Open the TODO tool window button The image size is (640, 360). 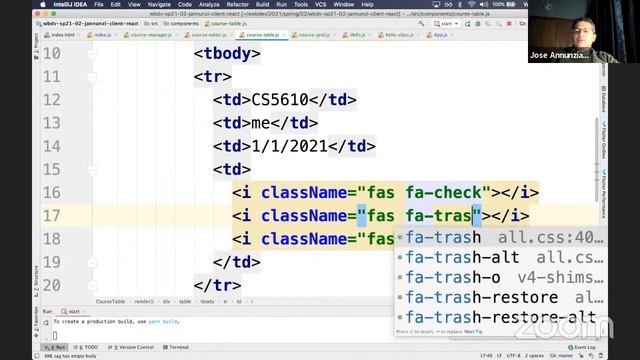(x=86, y=347)
